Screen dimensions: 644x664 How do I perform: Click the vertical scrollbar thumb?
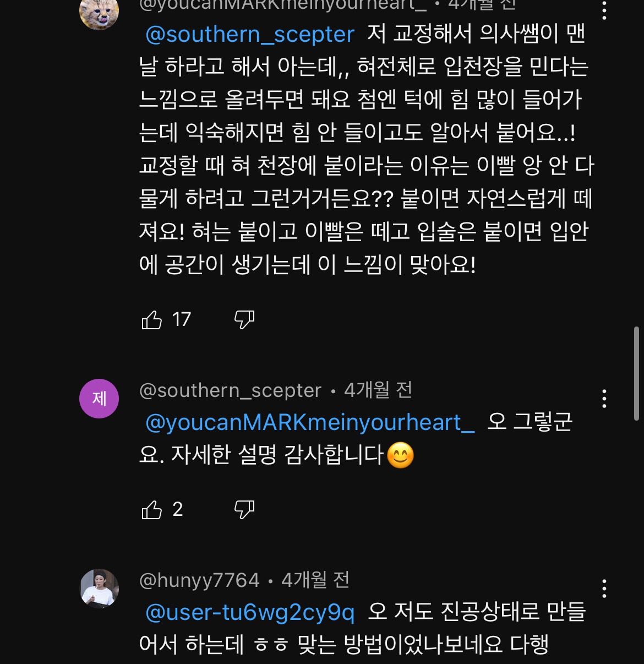tap(636, 373)
